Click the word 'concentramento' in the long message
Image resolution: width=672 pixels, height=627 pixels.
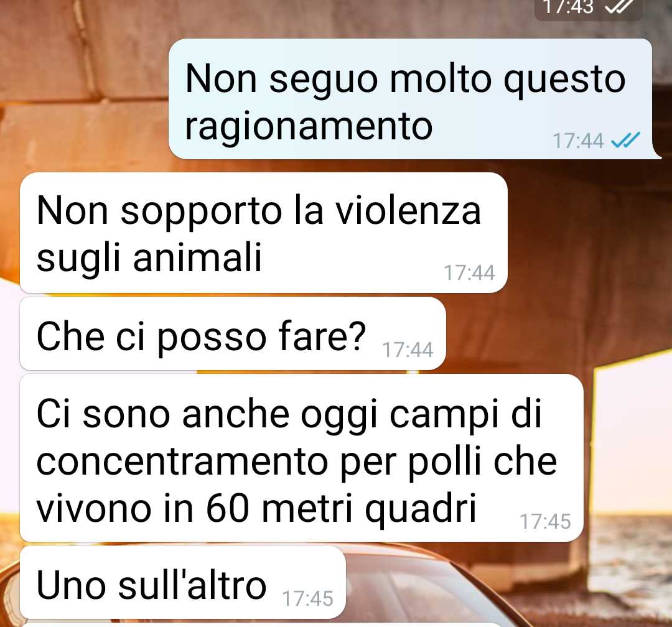click(x=182, y=462)
